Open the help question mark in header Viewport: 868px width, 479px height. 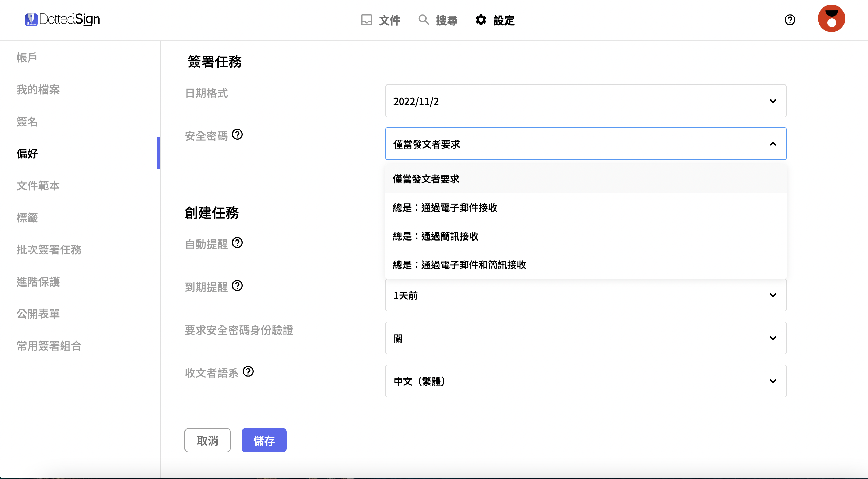tap(790, 20)
